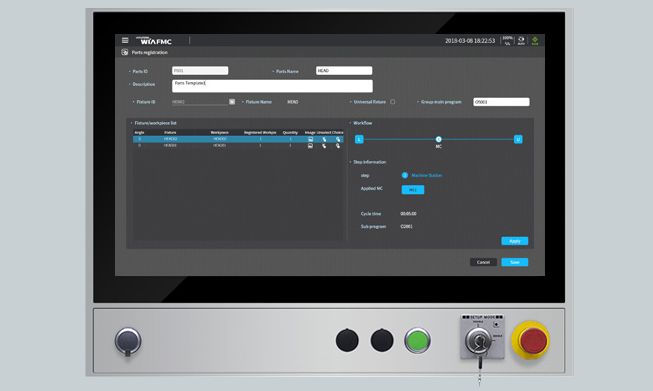Click the AUTO mode icon in header

[x=521, y=40]
